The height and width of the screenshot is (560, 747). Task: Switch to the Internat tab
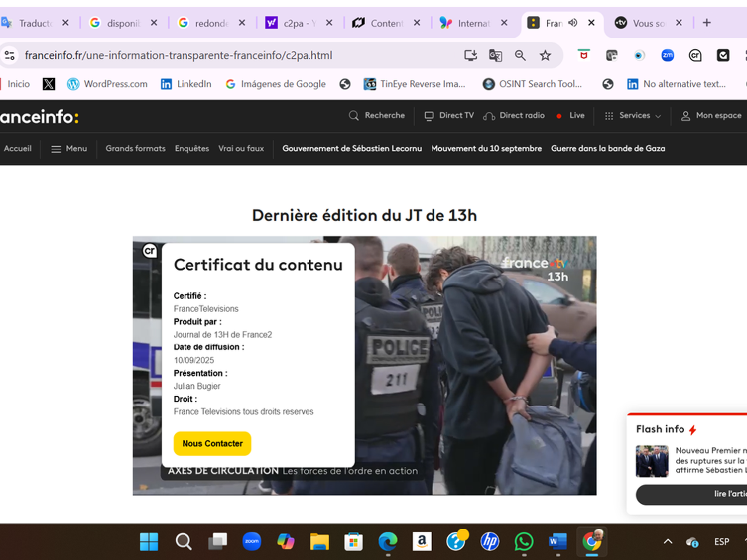coord(474,23)
